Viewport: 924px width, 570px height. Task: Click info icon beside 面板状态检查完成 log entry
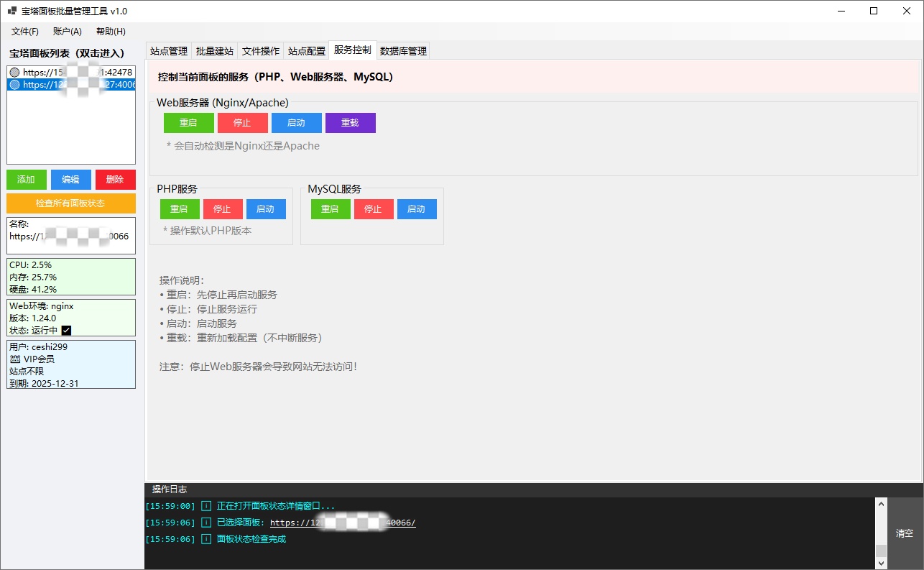point(206,539)
